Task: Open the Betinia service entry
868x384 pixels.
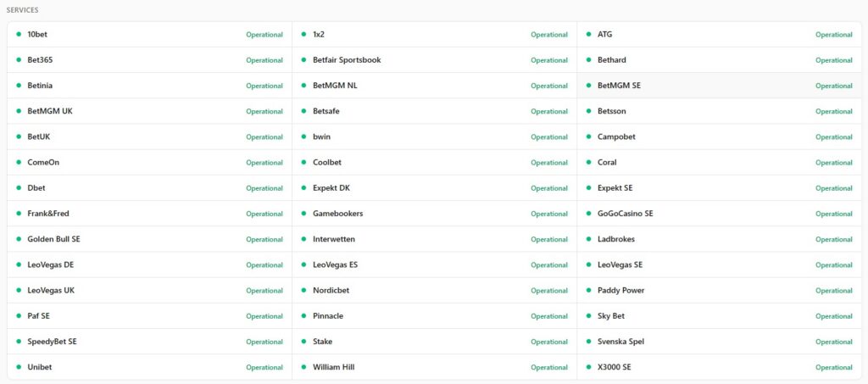Action: tap(149, 86)
